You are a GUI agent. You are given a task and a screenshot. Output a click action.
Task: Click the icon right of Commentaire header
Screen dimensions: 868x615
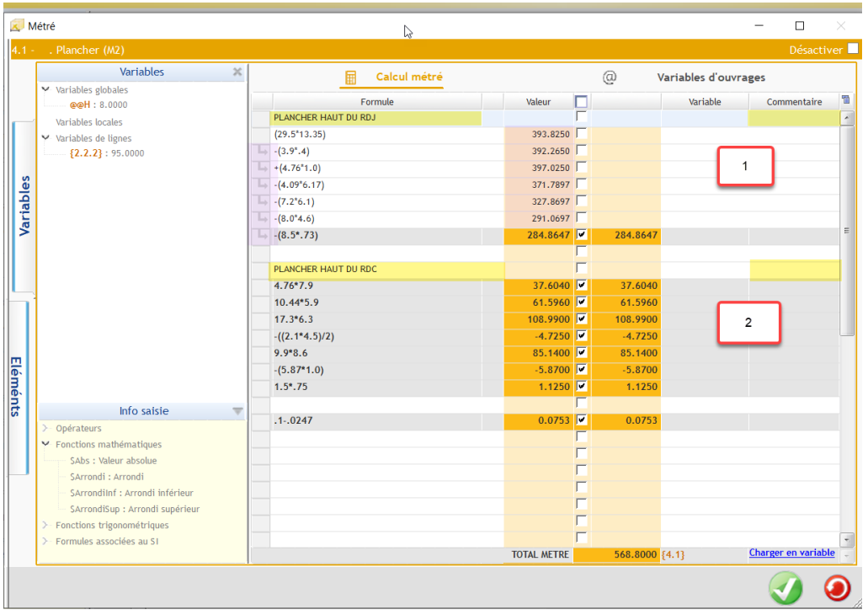[x=845, y=101]
